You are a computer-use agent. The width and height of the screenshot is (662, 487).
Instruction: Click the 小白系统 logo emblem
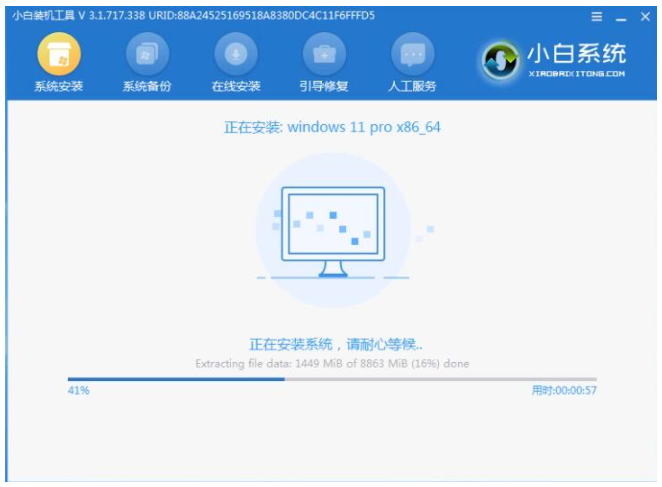click(x=501, y=61)
